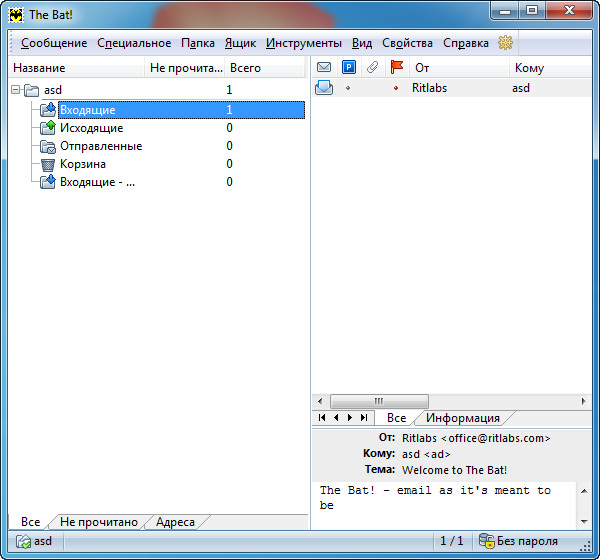Select the truncated 'Входящие - ...' folder
Viewport: 600px width, 560px height.
[x=97, y=182]
